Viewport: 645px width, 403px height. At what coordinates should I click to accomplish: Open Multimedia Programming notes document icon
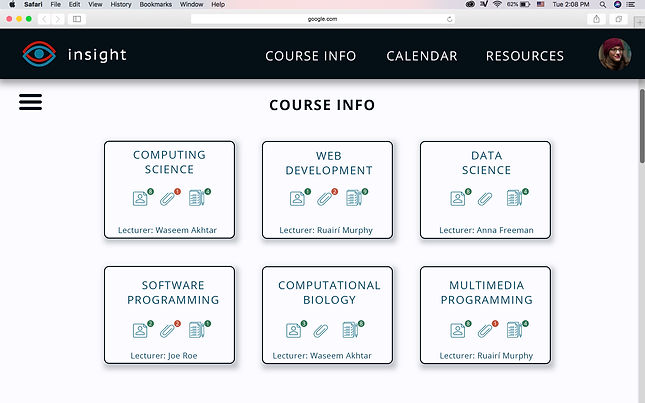coord(514,330)
